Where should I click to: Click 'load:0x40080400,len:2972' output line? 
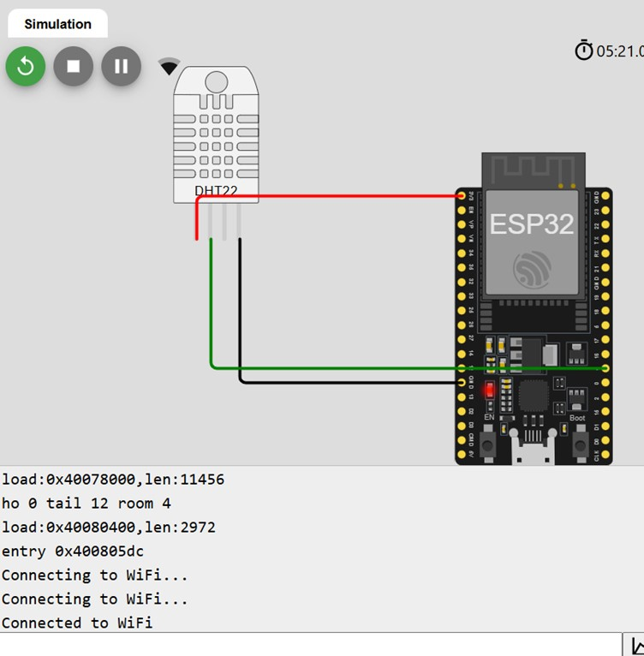coord(109,528)
